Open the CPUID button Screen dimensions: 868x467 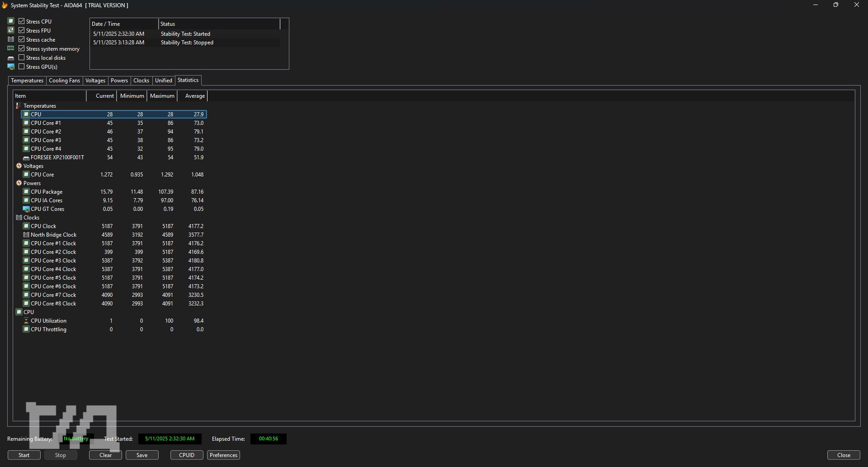(187, 455)
